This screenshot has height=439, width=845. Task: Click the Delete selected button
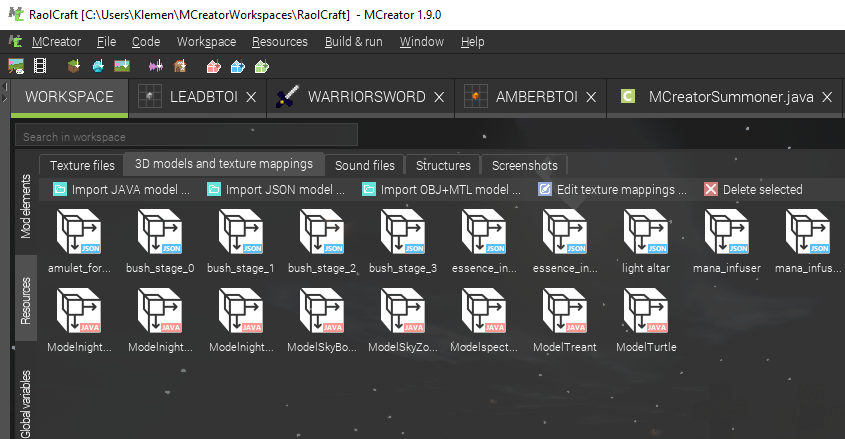click(x=753, y=190)
